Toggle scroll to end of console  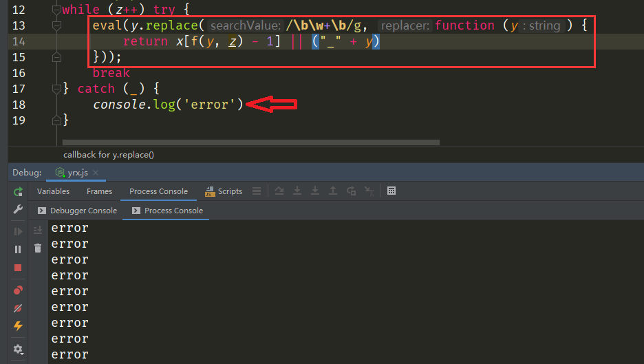coord(38,230)
